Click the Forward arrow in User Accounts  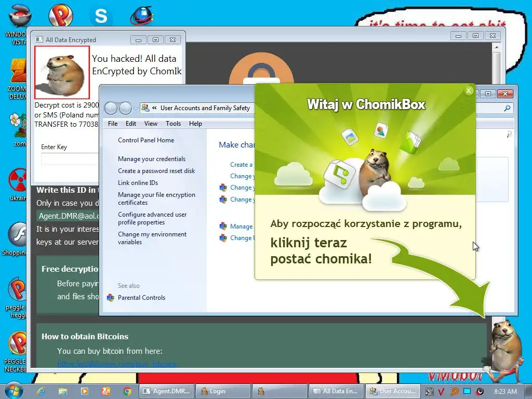click(x=125, y=108)
